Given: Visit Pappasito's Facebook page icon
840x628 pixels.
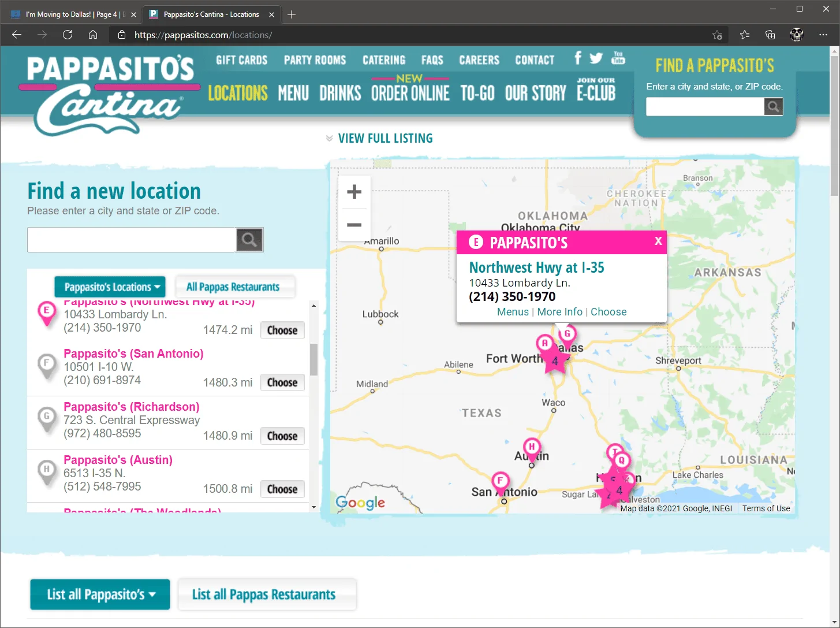Looking at the screenshot, I should coord(578,58).
